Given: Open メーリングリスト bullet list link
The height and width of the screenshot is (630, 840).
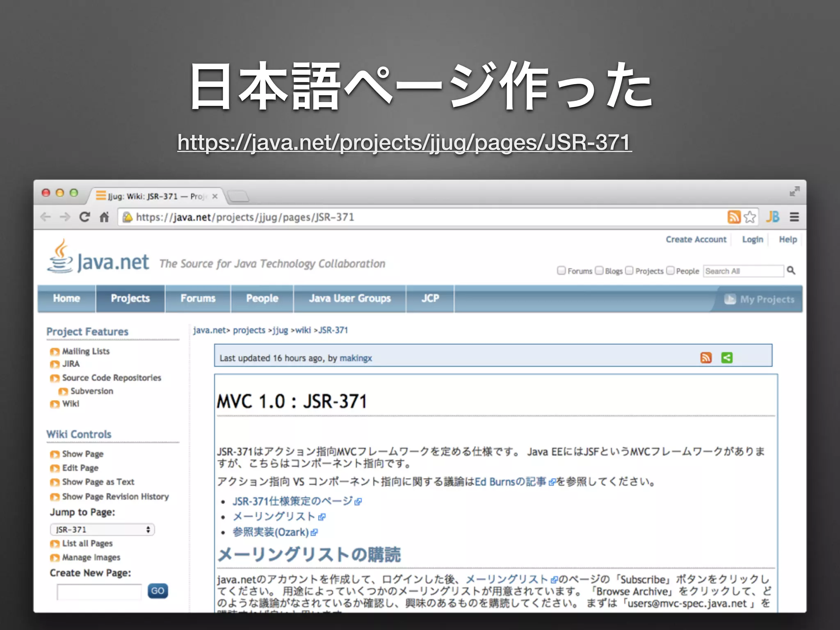Looking at the screenshot, I should tap(274, 517).
